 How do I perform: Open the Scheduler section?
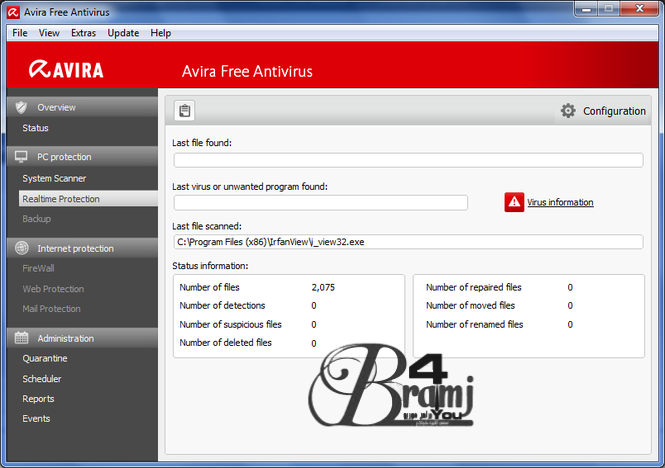(x=42, y=379)
